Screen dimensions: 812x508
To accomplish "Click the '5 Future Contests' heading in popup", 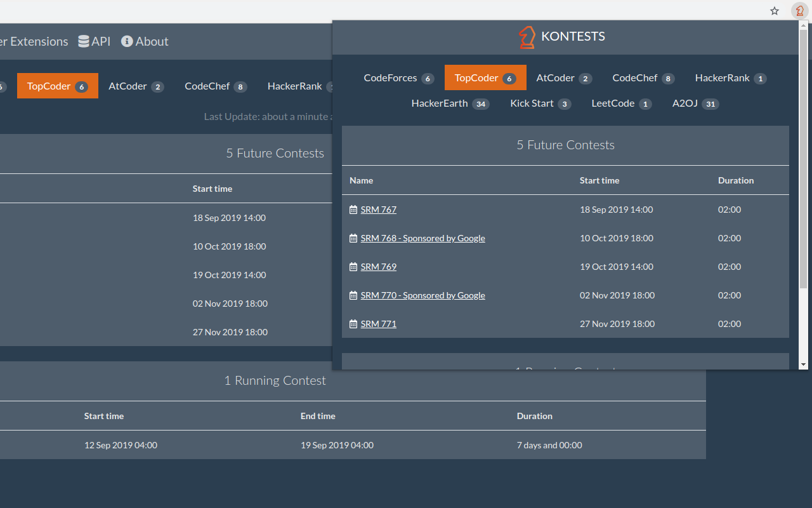I will point(566,145).
